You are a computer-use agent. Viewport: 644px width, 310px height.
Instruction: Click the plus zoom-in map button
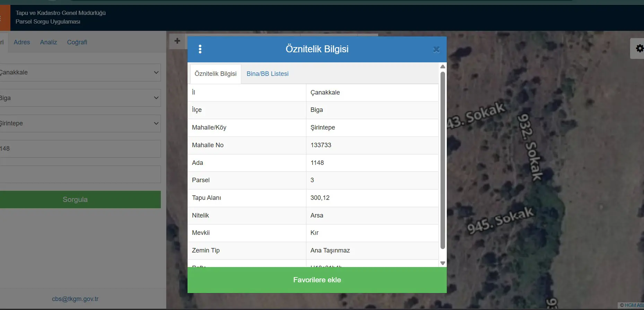tap(177, 41)
